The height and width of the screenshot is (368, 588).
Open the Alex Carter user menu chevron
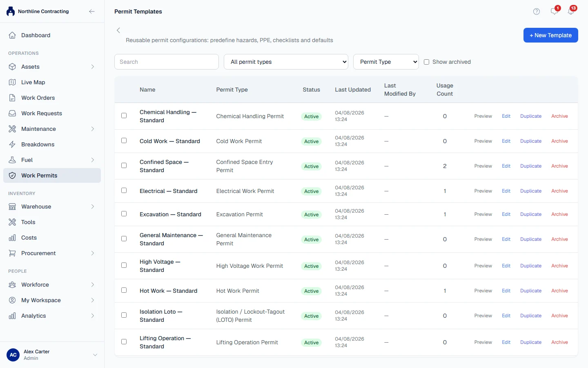(95, 355)
